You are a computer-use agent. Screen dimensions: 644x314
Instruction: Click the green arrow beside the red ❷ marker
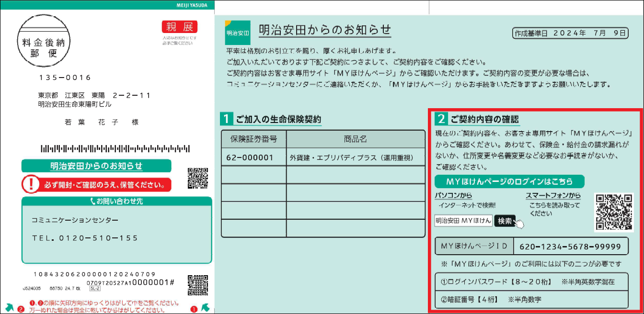[x=10, y=307]
